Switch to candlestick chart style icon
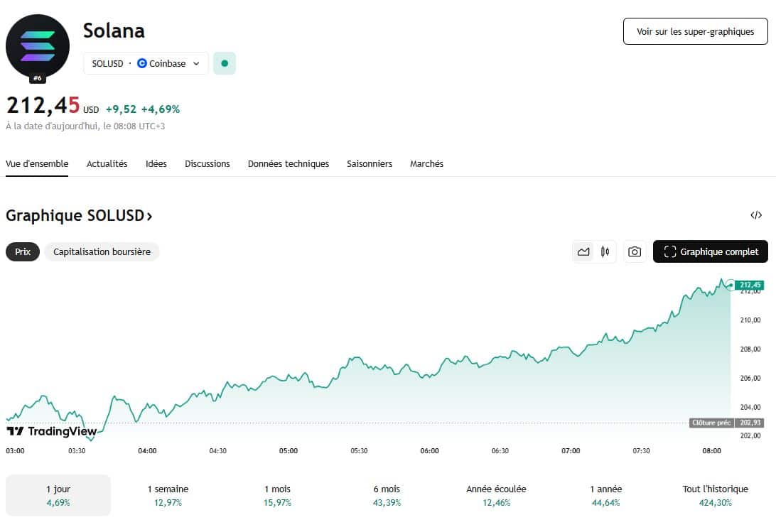The image size is (776, 532). (x=605, y=252)
